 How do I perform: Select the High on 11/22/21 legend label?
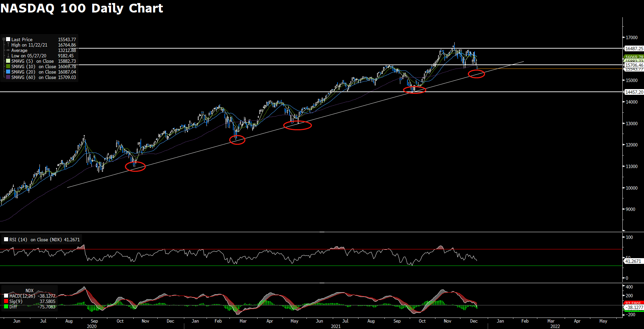[x=29, y=45]
